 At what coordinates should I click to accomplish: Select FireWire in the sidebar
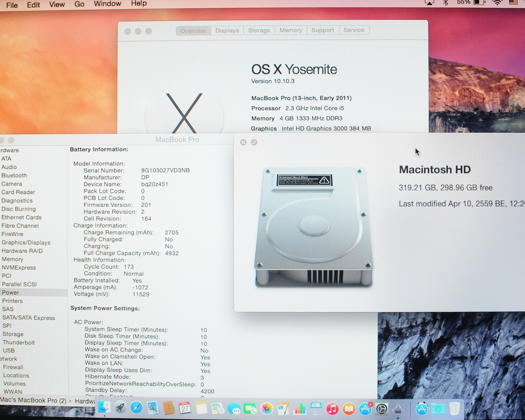13,234
